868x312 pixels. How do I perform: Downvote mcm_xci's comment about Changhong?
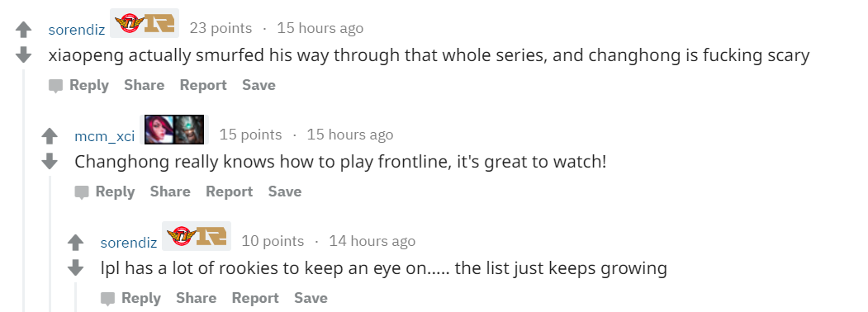[50, 161]
